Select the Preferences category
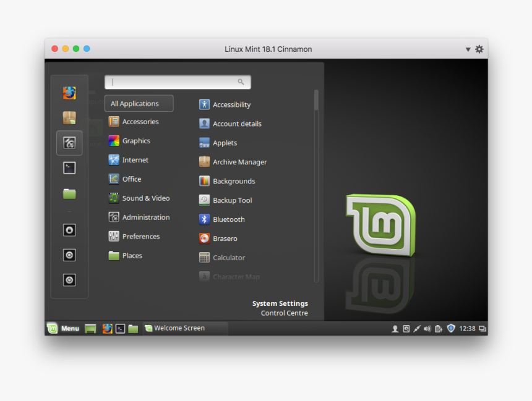Viewport: 532px width, 401px height. (x=140, y=237)
